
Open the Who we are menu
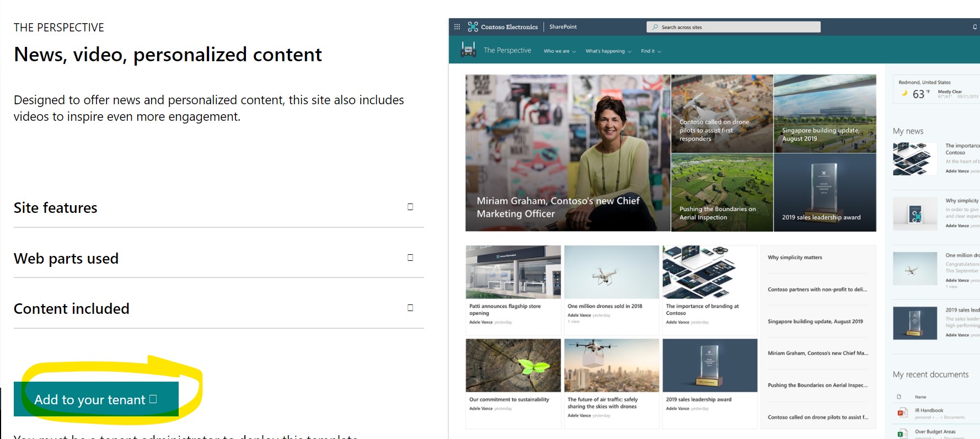(560, 51)
